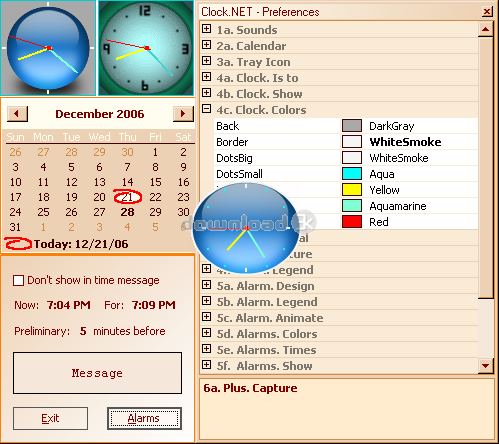The height and width of the screenshot is (444, 499).
Task: Click the red Today circle icon
Action: coord(18,244)
